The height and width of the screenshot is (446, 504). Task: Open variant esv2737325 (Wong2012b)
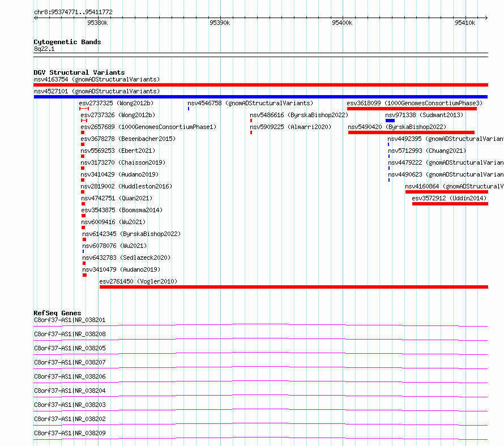coord(116,103)
